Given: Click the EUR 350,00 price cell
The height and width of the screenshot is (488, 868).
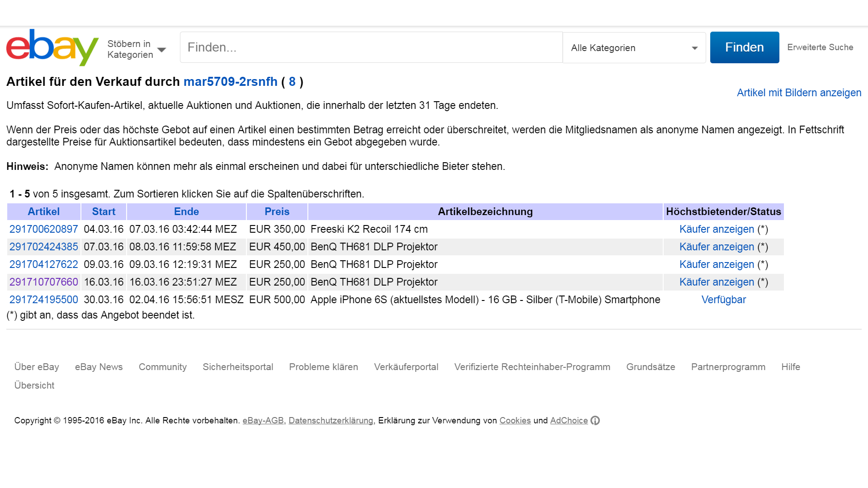Looking at the screenshot, I should [x=277, y=229].
